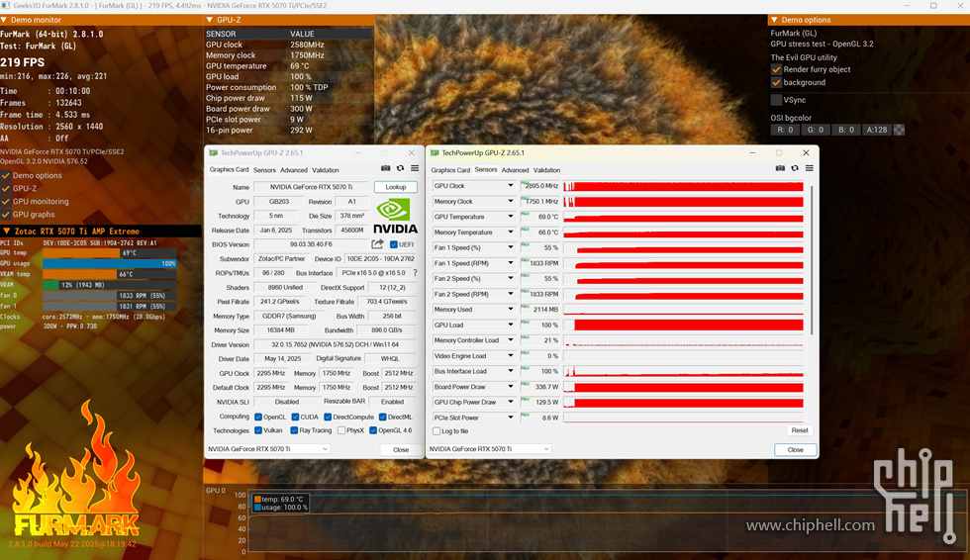The image size is (970, 560).
Task: Toggle the DirectML checkbox
Action: pyautogui.click(x=383, y=418)
